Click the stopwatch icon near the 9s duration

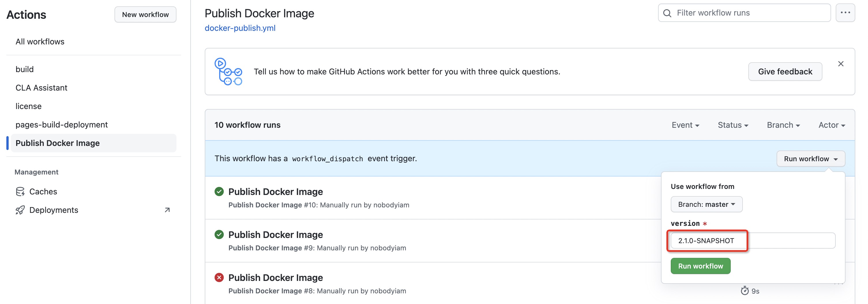pyautogui.click(x=745, y=290)
